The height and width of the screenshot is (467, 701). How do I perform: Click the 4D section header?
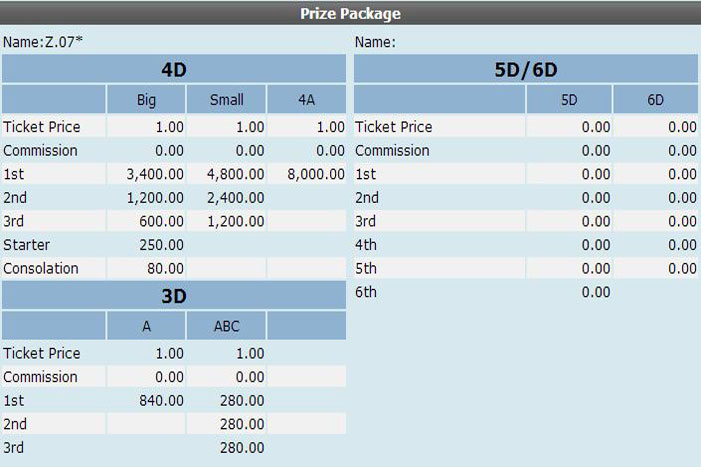[173, 69]
